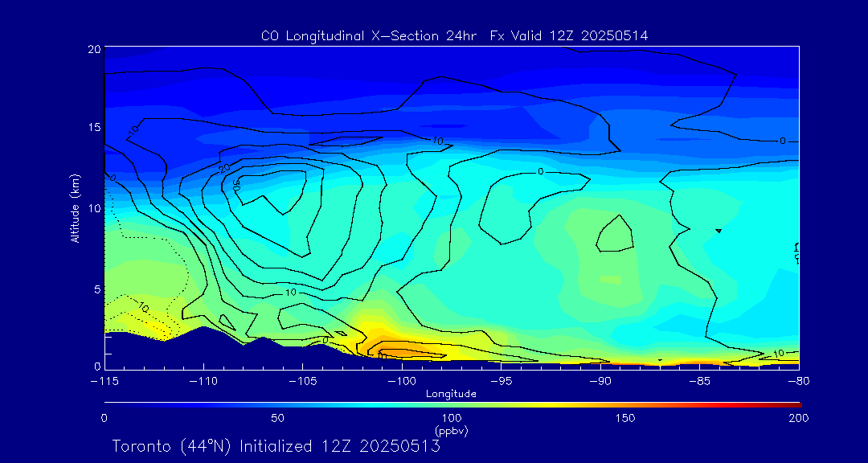Click the '(ppbv)' units label

451,431
